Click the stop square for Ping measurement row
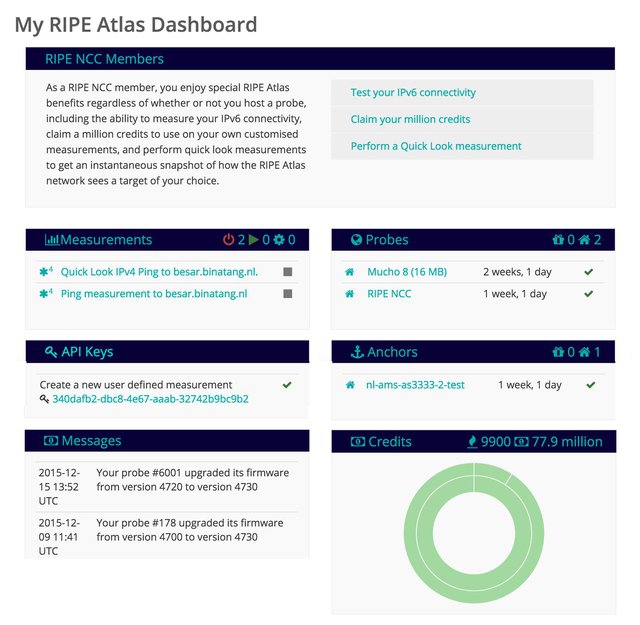This screenshot has width=640, height=625. click(x=288, y=294)
